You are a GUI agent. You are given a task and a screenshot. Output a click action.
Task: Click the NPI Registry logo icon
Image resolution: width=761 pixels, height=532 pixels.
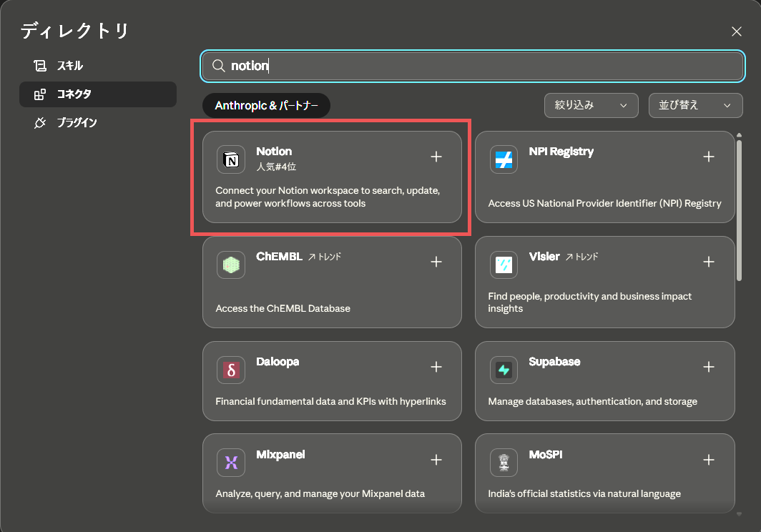[504, 159]
